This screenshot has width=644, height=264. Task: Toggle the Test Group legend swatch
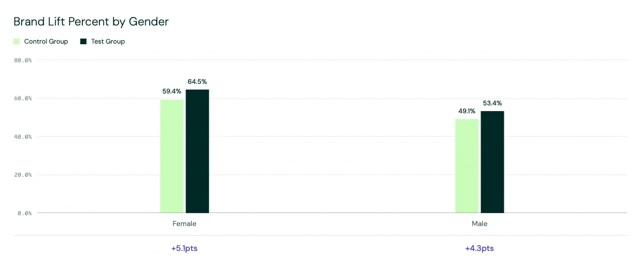[x=83, y=41]
